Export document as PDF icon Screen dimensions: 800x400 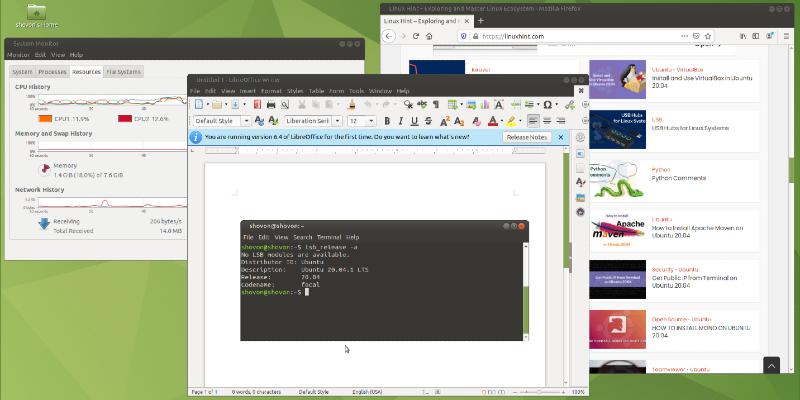point(257,104)
